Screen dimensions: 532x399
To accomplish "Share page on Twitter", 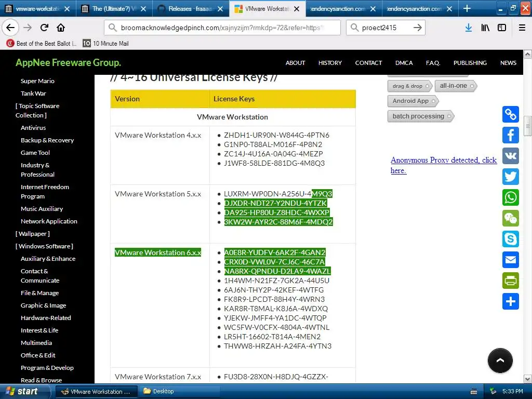I will coord(510,177).
